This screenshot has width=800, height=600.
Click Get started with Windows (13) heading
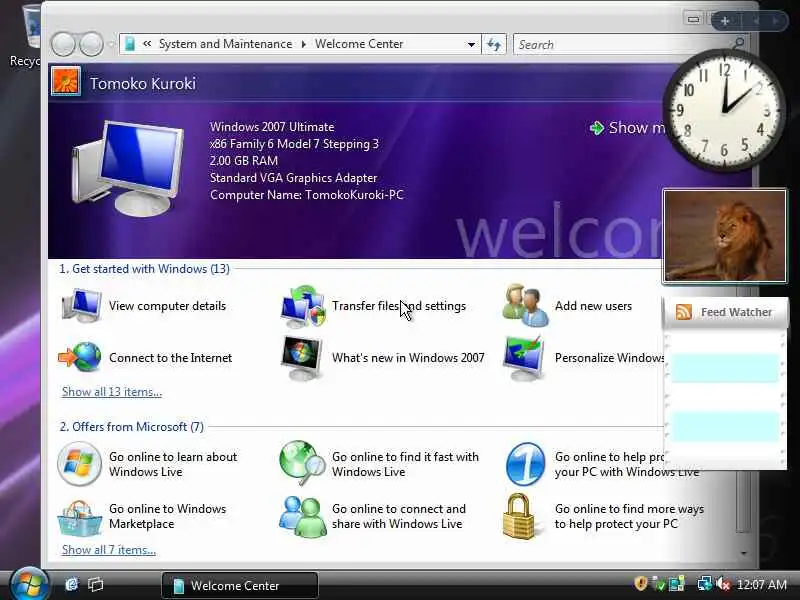[144, 269]
